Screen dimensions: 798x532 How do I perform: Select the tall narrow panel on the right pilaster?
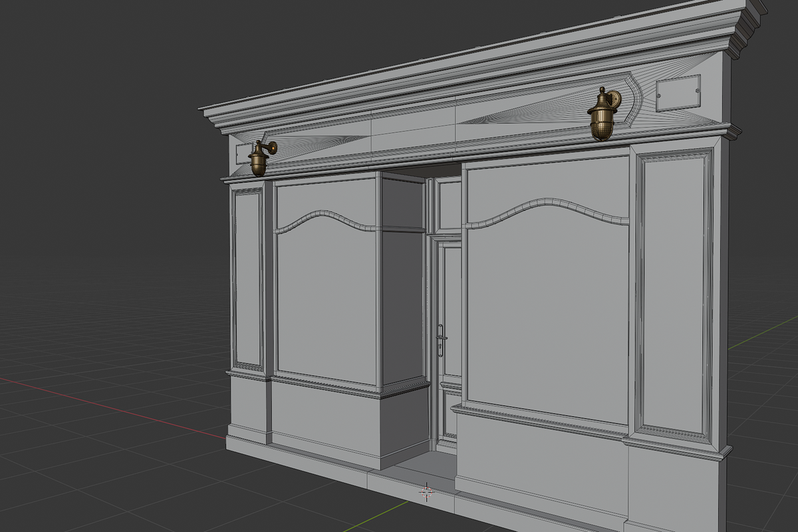673,296
